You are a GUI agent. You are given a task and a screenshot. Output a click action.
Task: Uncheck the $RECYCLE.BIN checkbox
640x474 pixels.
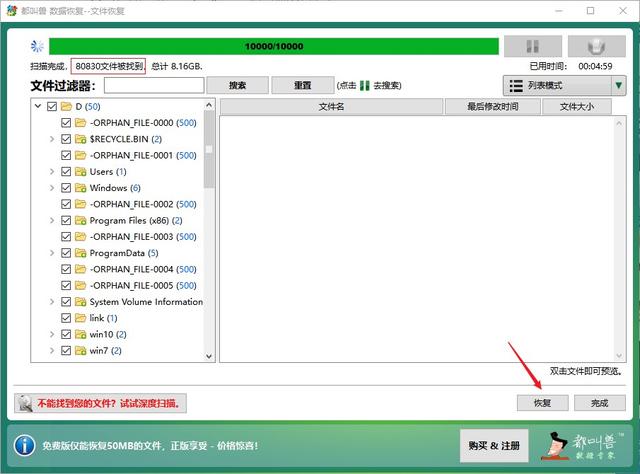click(x=66, y=139)
